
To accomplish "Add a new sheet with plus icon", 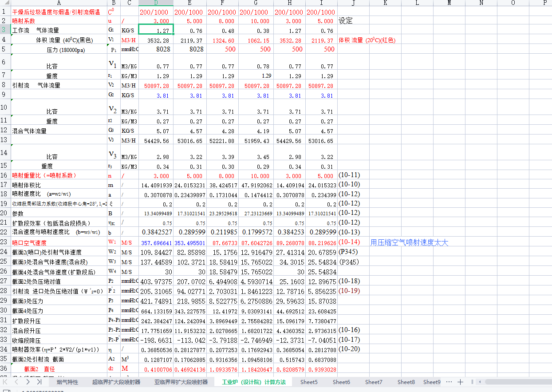I will click(x=460, y=382).
